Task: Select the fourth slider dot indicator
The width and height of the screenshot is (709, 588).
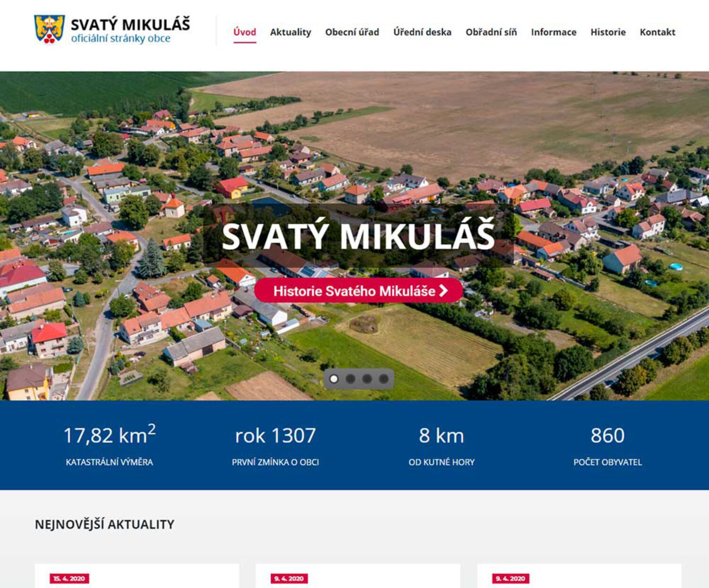Action: pos(383,379)
